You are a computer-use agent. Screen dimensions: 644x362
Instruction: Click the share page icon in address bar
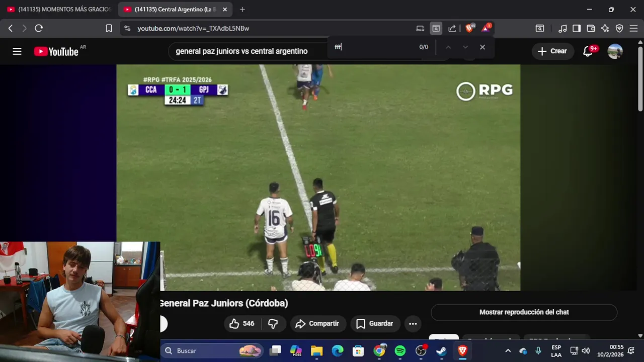point(452,29)
